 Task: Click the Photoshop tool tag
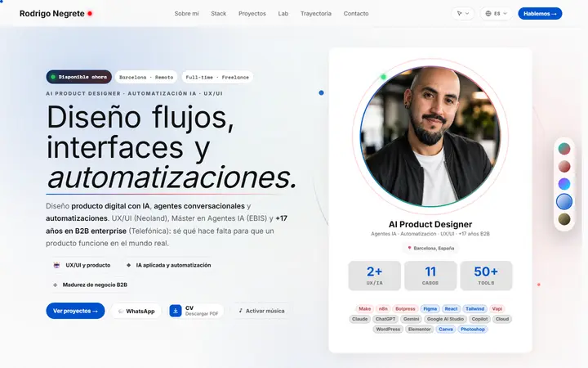(x=473, y=330)
